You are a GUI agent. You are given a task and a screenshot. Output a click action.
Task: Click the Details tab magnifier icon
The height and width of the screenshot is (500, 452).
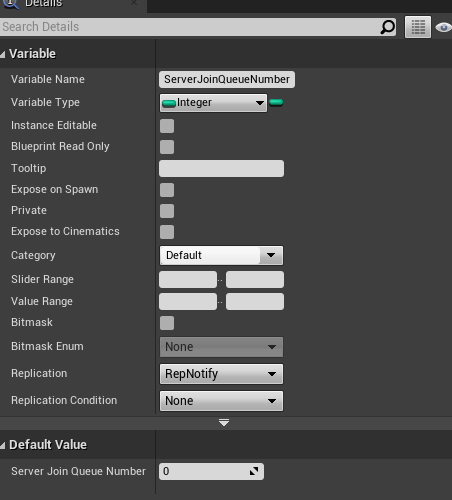click(11, 3)
